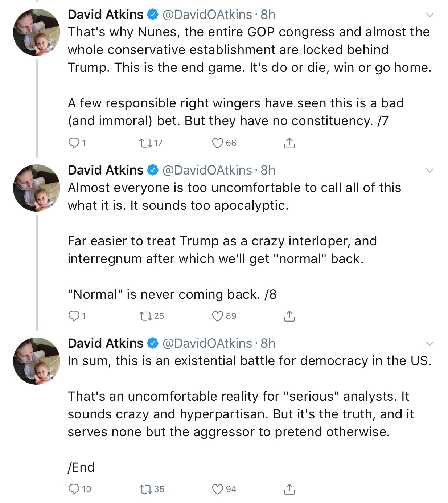Open @DavidOAtkins handle on the /End tweet
The image size is (448, 503).
[x=207, y=343]
